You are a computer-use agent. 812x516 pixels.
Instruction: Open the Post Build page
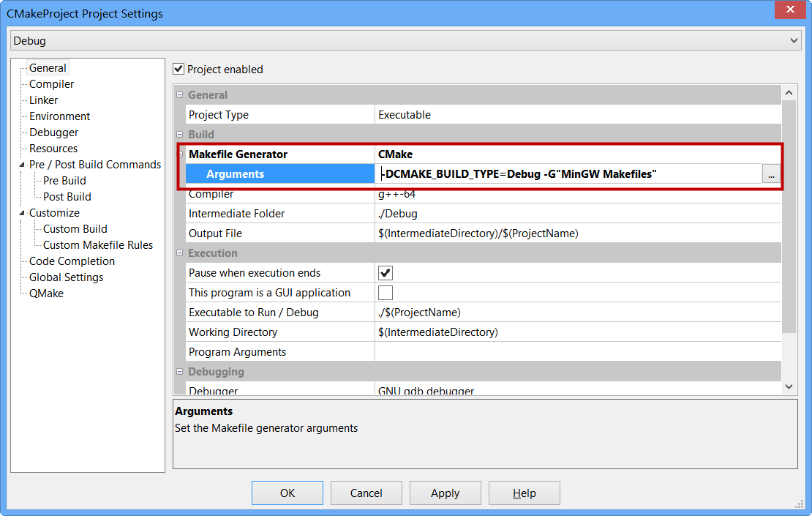(x=67, y=196)
